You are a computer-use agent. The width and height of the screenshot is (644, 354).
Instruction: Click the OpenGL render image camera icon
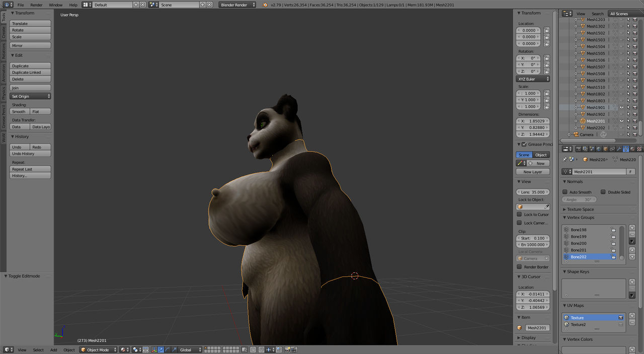point(287,349)
